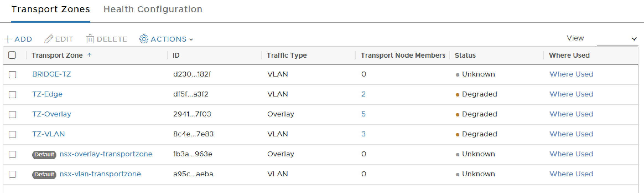
Task: Switch to the Health Configuration tab
Action: [153, 9]
